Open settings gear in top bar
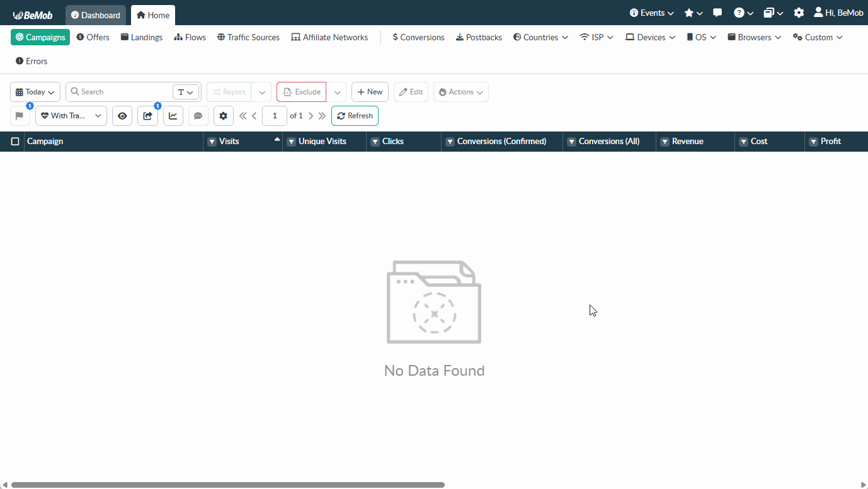Screen dimensions: 868x489 (799, 13)
